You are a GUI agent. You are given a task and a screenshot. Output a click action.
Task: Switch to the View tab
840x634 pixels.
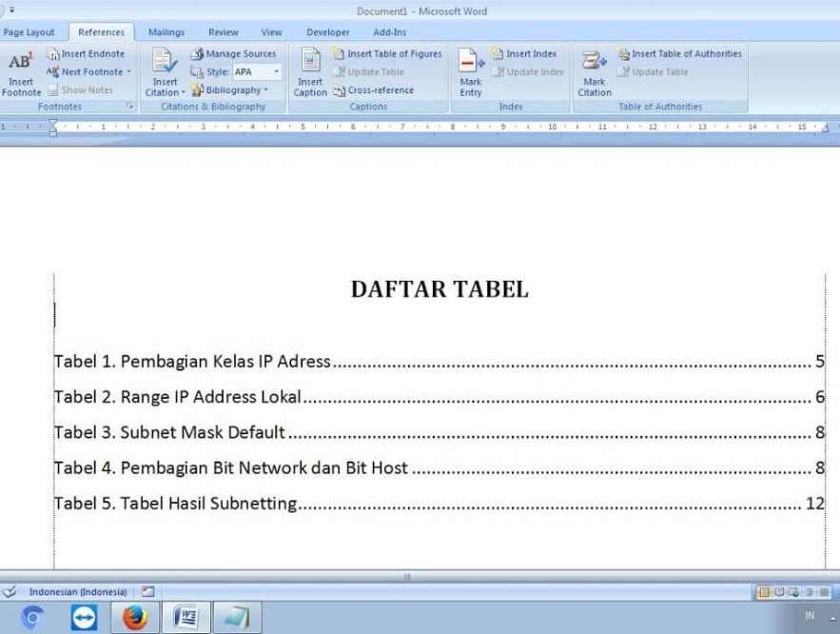pos(272,32)
